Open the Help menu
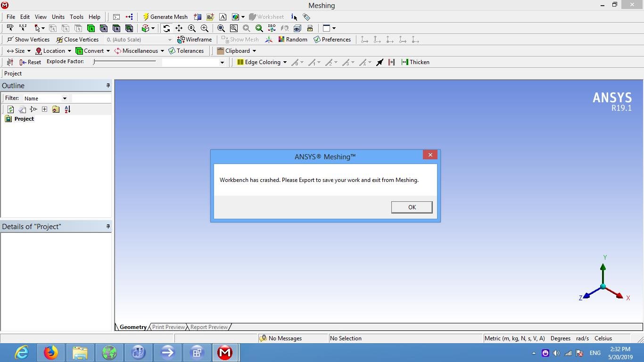 pos(94,17)
